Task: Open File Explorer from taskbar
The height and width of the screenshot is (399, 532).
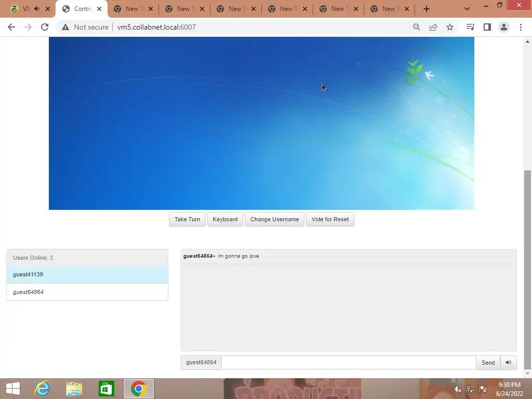Action: (74, 389)
